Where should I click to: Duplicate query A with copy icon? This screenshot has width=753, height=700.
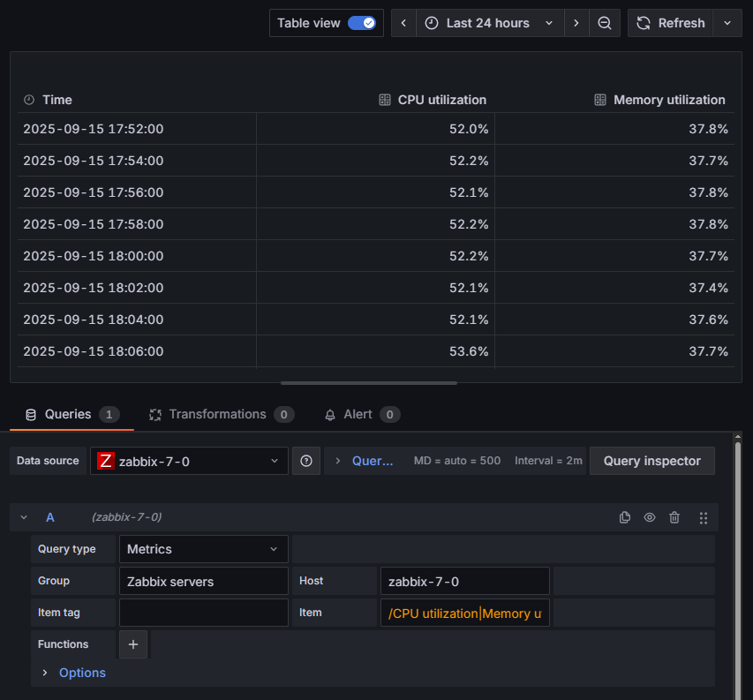pos(625,517)
